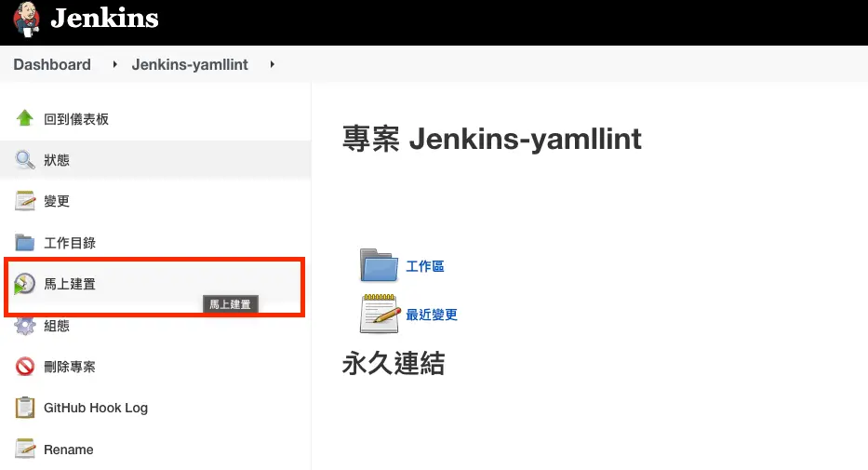Click the notepad pencil icon for 最近變更
This screenshot has height=470, width=868.
pos(380,314)
